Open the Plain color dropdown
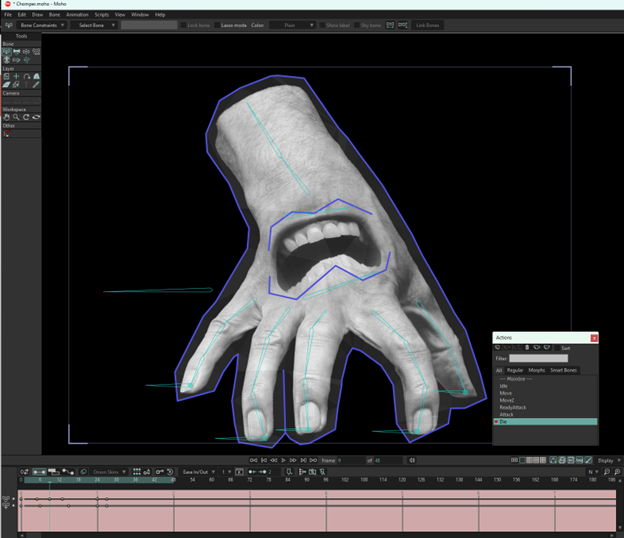This screenshot has width=624, height=538. point(292,25)
